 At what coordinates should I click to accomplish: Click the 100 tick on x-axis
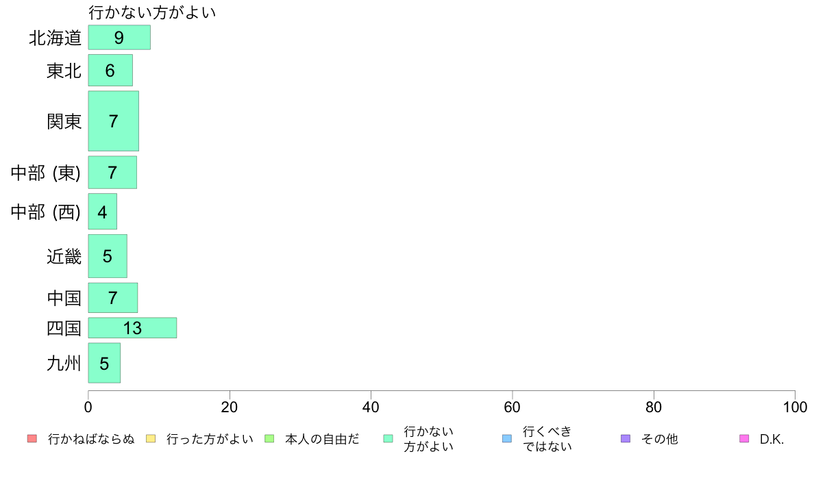click(795, 407)
